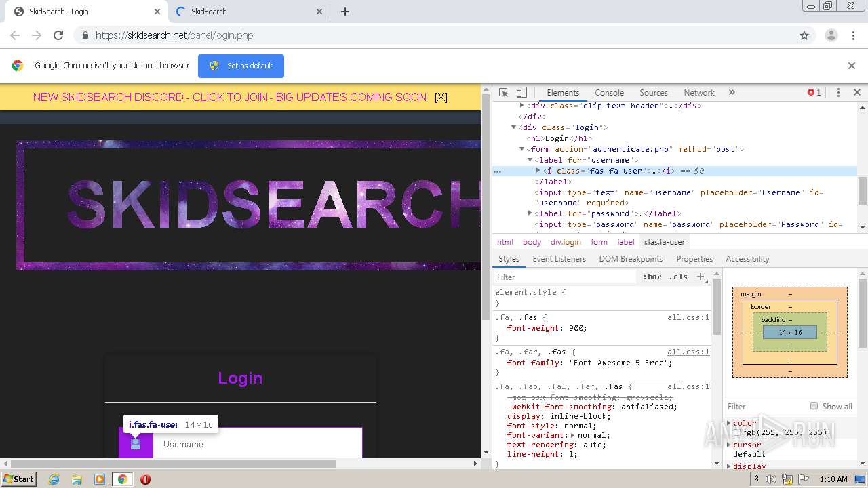This screenshot has width=868, height=488.
Task: Open all.css:1 link for .fa, .fas rule
Action: (x=688, y=317)
